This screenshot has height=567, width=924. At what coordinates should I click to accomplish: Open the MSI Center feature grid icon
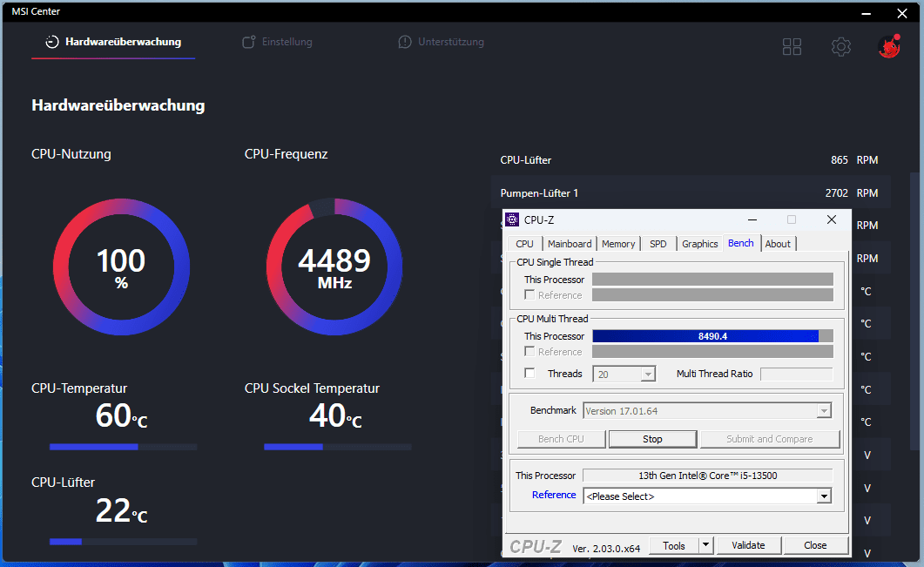(792, 46)
